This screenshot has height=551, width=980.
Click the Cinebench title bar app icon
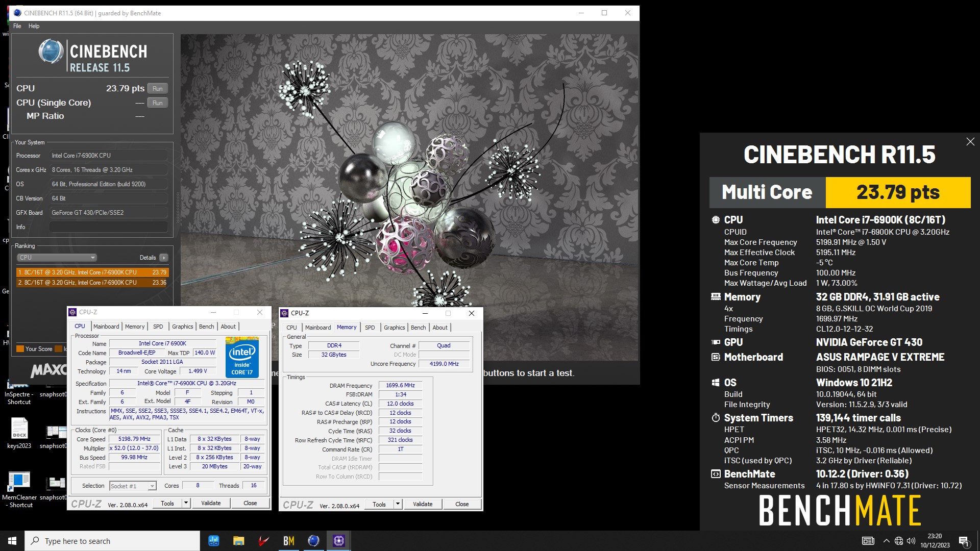17,13
